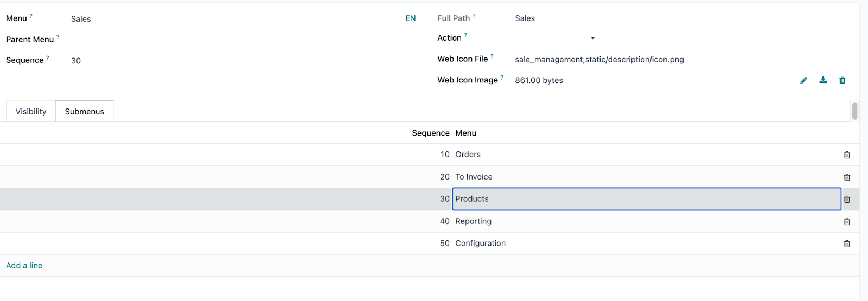Click the pencil edit icon for Web Icon Image
Image resolution: width=868 pixels, height=301 pixels.
click(803, 80)
